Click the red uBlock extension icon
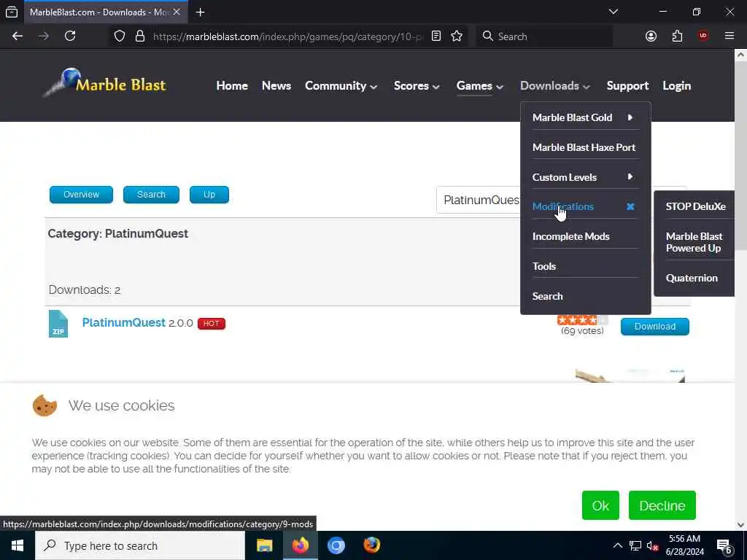The width and height of the screenshot is (747, 560). click(x=703, y=36)
